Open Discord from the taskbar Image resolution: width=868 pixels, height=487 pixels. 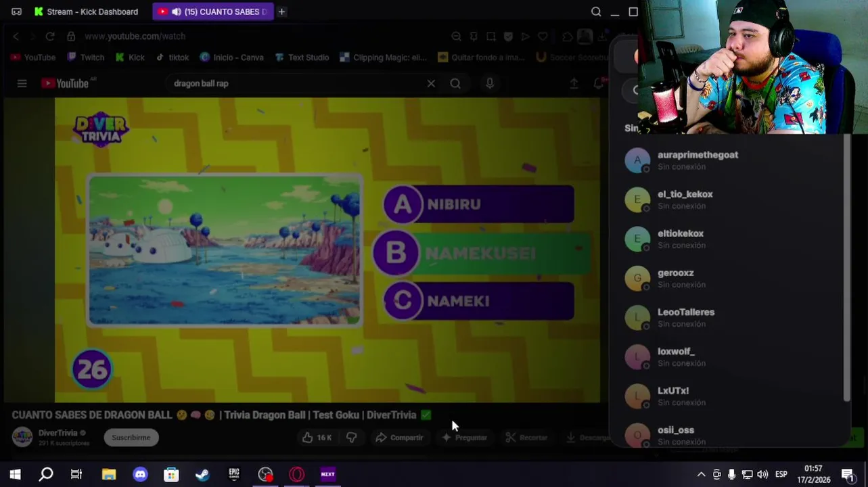tap(140, 474)
